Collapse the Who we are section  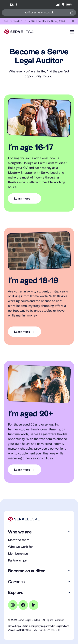coord(39,532)
